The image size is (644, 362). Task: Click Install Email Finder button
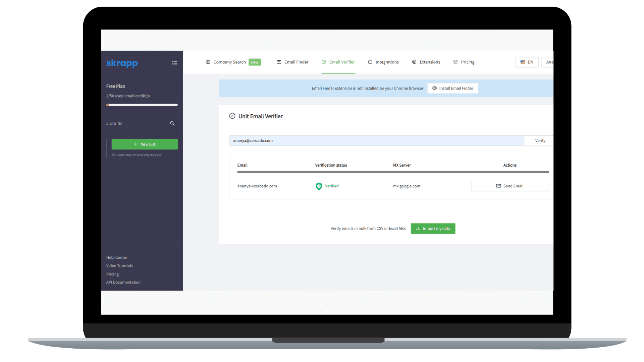point(452,88)
